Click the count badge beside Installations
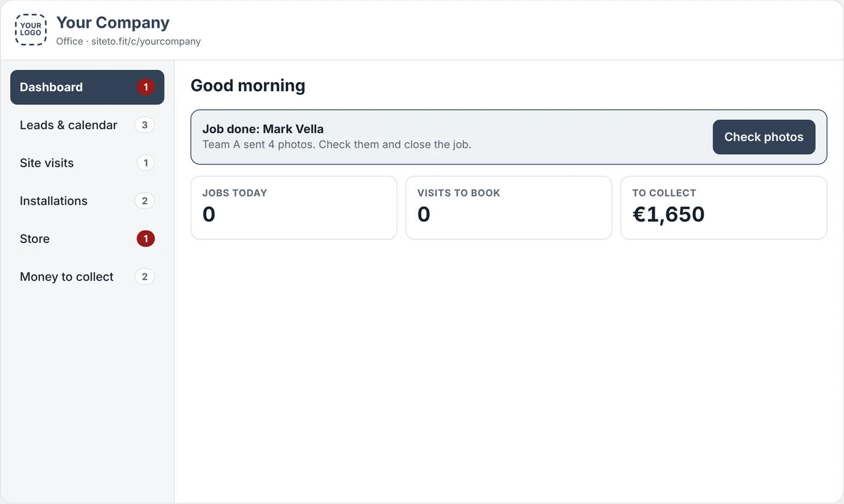 (x=145, y=201)
